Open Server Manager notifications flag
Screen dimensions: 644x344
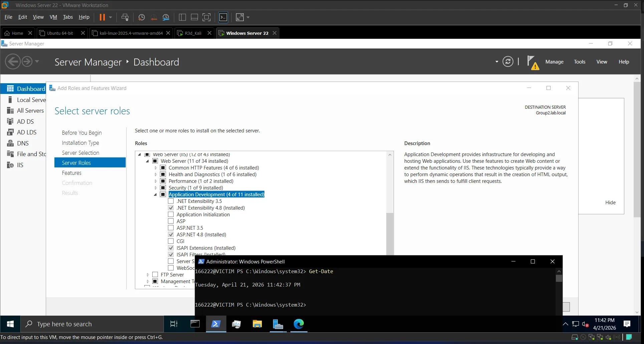coord(532,62)
